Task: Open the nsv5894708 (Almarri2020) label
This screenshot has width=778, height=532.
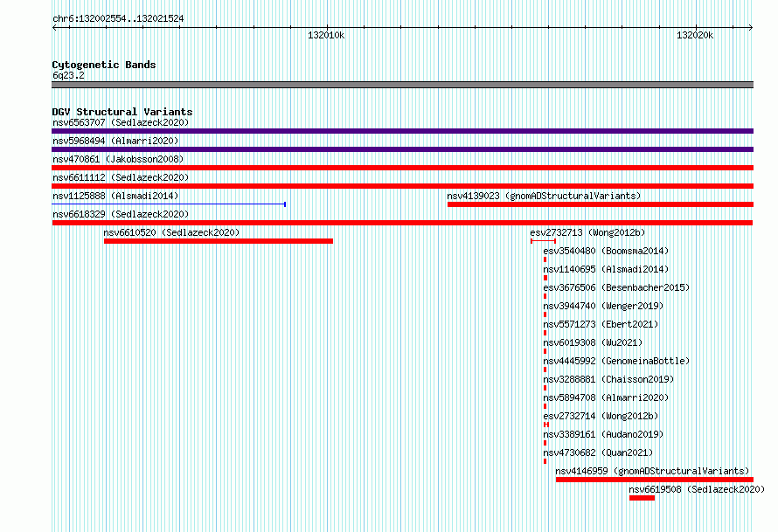Action: tap(606, 397)
